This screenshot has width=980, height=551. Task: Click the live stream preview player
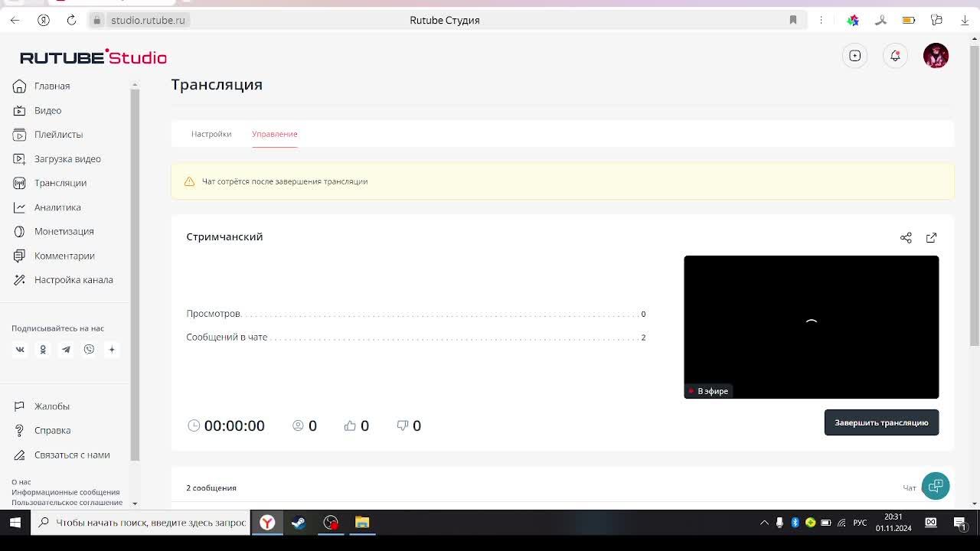[x=811, y=327]
